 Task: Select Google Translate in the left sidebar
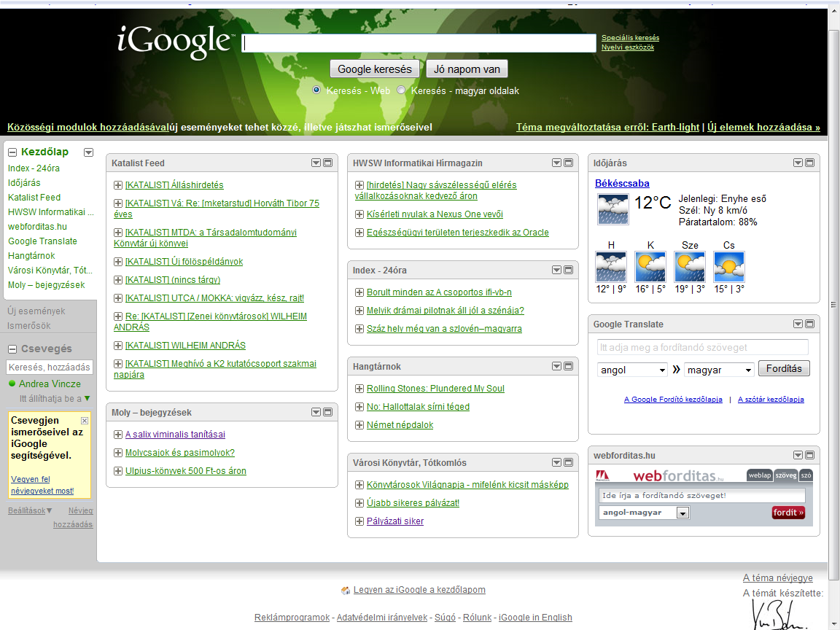tap(42, 241)
